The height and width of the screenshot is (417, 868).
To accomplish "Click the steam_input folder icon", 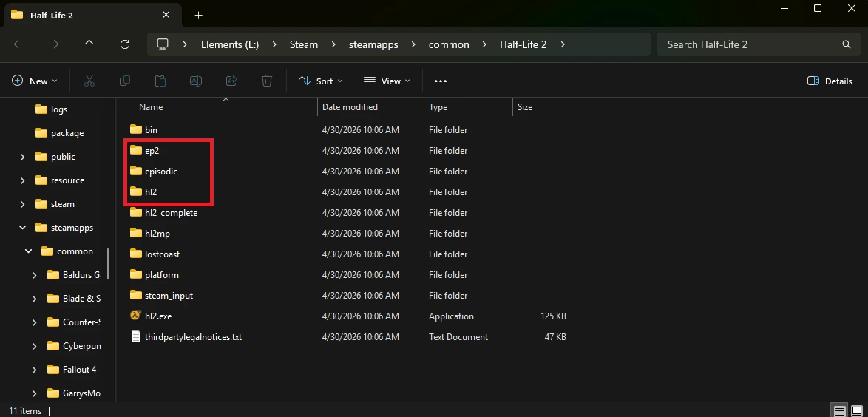I will coord(136,295).
